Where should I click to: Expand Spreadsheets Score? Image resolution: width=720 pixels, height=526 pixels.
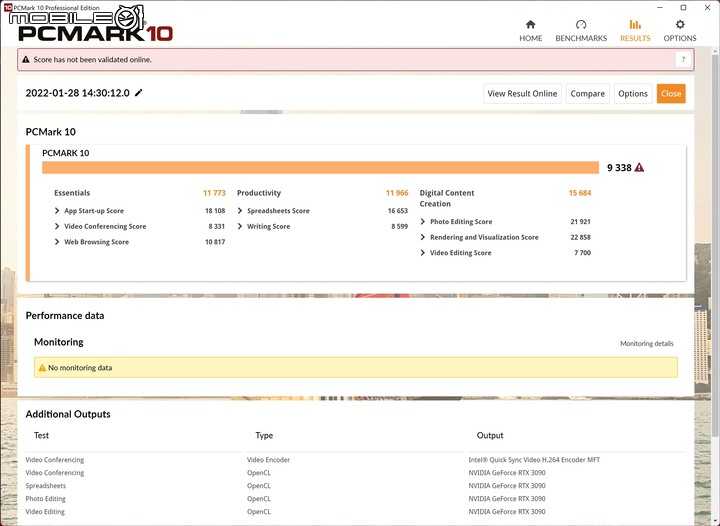tap(240, 211)
